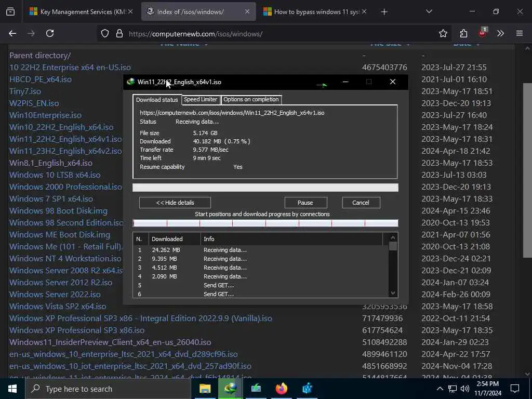Go back in Firefox browser history
This screenshot has height=399, width=532.
click(x=12, y=33)
